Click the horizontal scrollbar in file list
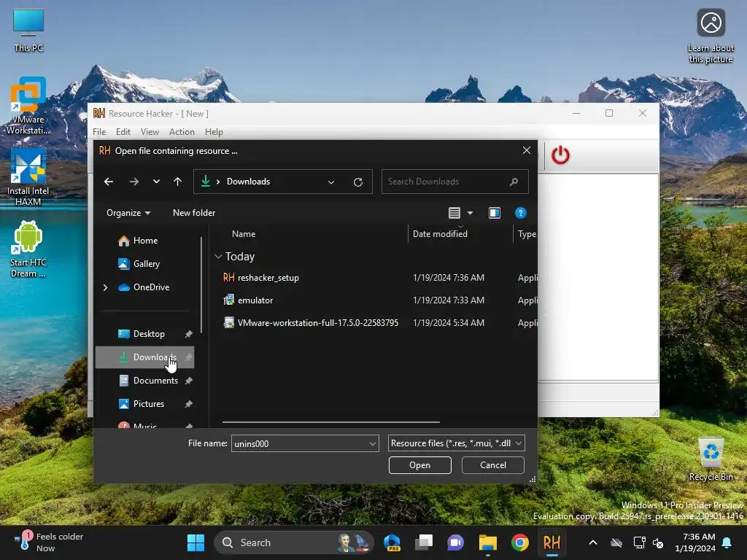This screenshot has height=560, width=747. click(330, 422)
